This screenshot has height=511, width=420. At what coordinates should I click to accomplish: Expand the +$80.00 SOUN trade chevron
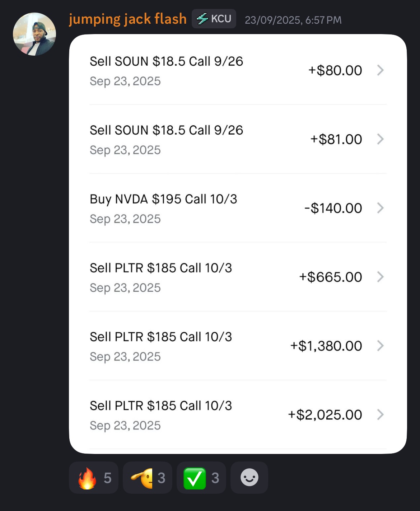(x=381, y=70)
